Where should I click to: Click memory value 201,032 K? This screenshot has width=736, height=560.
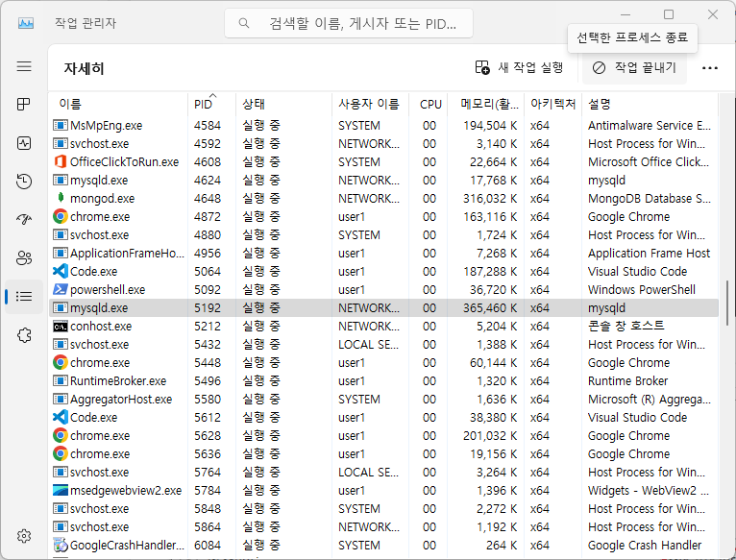490,435
